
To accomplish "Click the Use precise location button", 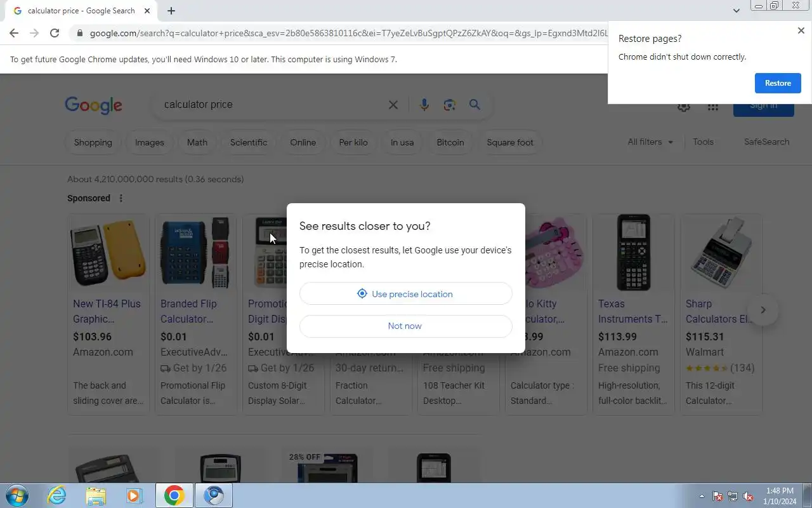I will (x=405, y=293).
